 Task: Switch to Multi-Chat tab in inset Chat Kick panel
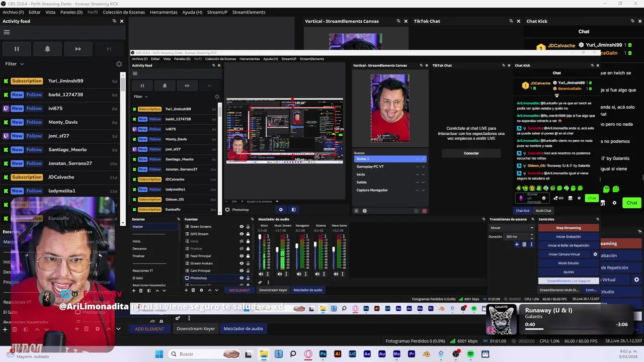(543, 211)
